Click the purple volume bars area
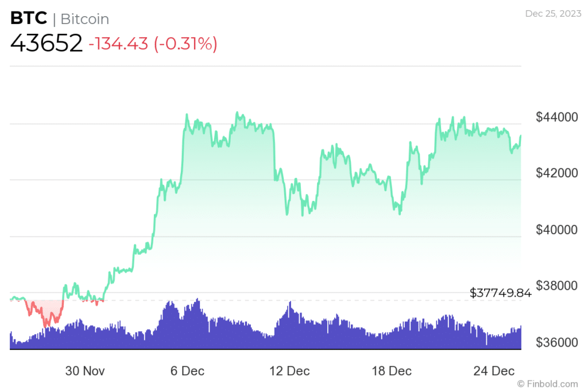Viewport: 588px width, 392px height. (x=287, y=336)
